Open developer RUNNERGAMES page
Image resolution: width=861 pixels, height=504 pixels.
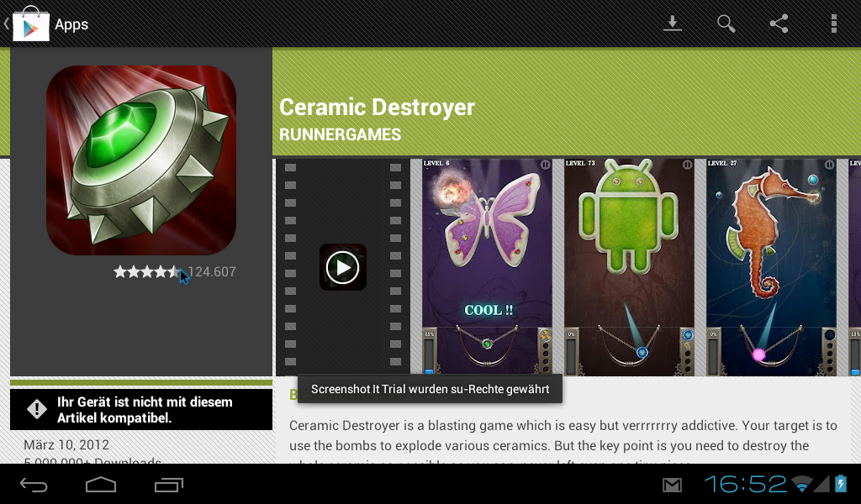coord(340,134)
